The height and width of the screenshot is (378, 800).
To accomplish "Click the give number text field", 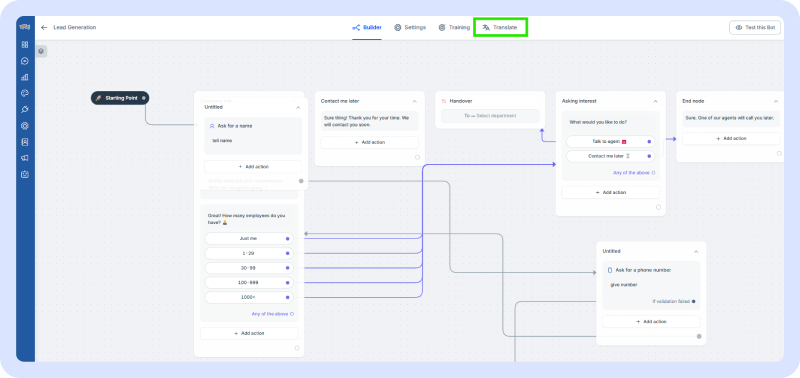I will point(623,285).
